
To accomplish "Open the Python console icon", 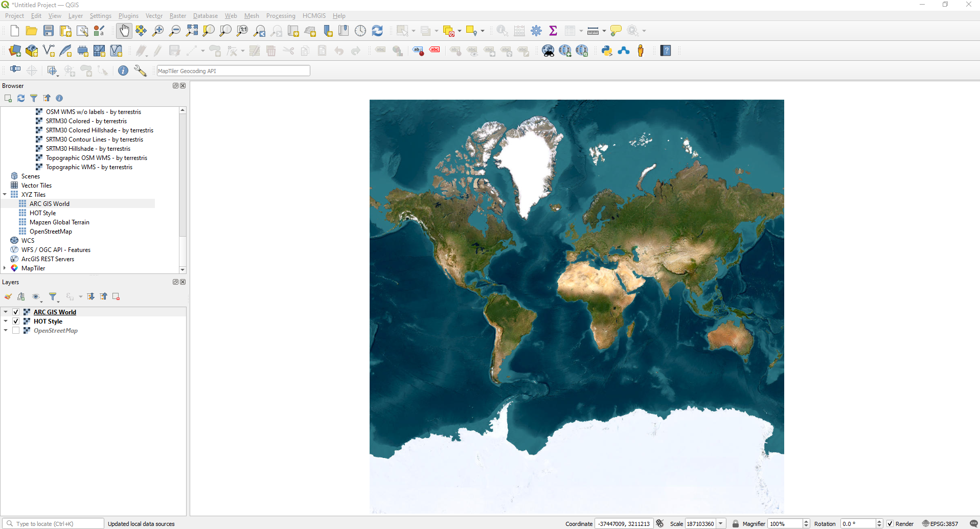I will 607,51.
